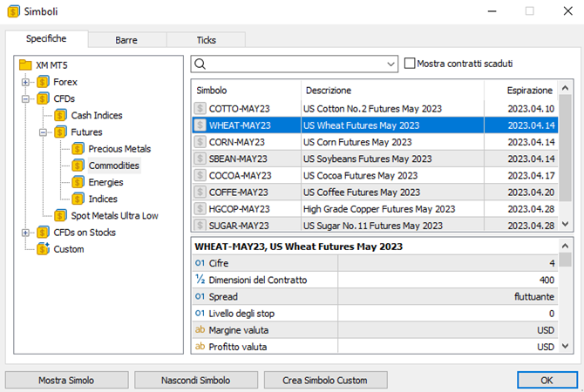Click the Spread value fluttuante
Image resolution: width=584 pixels, height=392 pixels.
coord(534,297)
